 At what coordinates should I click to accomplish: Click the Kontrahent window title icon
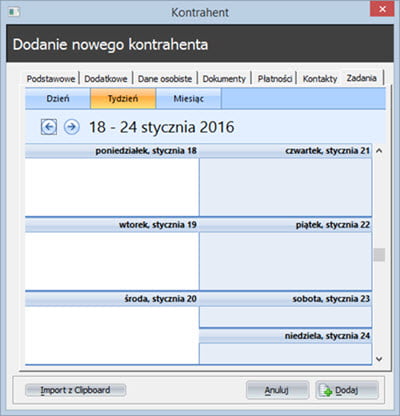[x=14, y=12]
